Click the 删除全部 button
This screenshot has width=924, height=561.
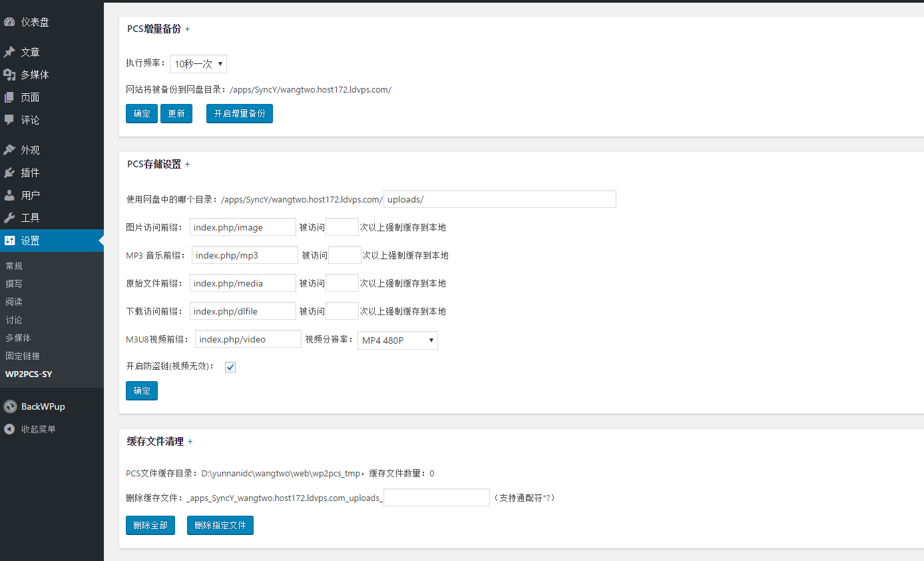pos(150,526)
